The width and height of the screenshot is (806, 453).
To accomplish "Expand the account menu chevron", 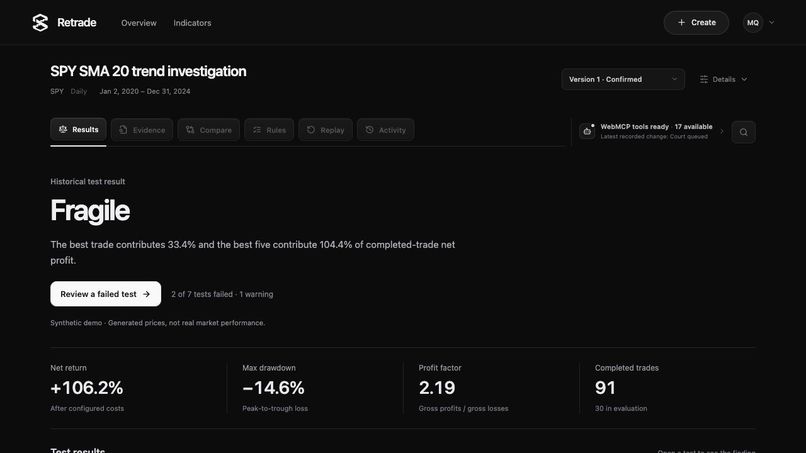I will click(x=772, y=23).
